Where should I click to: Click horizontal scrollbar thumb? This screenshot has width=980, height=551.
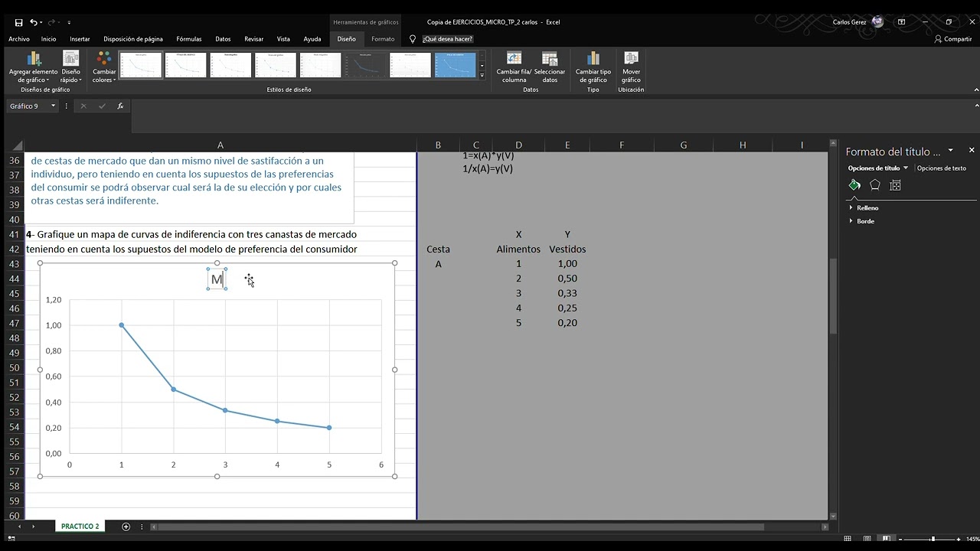click(x=461, y=527)
